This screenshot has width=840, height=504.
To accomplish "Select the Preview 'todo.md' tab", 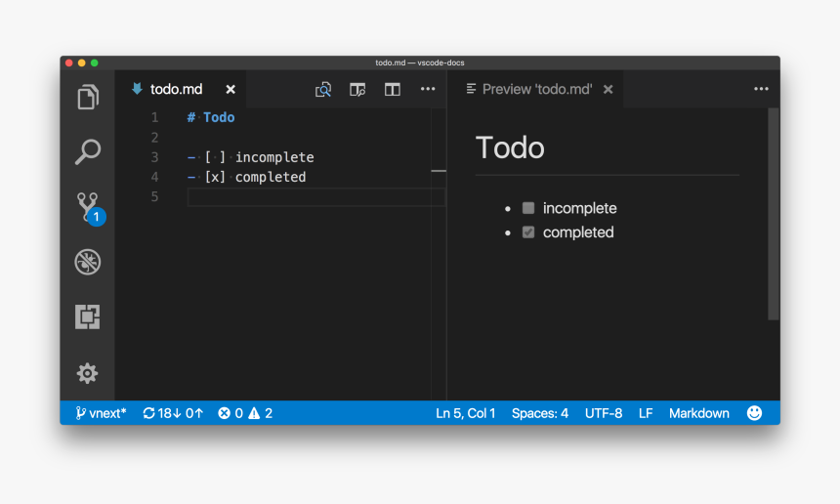I will click(534, 89).
